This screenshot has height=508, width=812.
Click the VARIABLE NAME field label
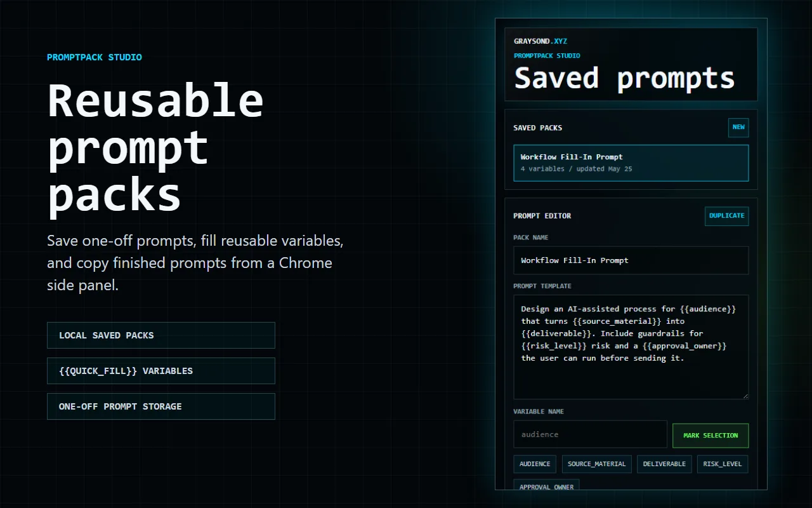click(x=539, y=411)
